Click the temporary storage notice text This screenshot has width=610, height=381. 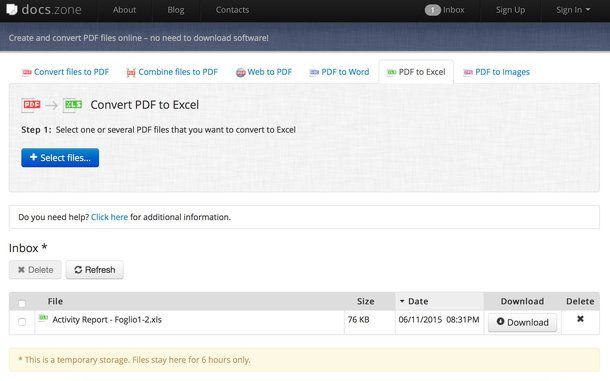[134, 360]
